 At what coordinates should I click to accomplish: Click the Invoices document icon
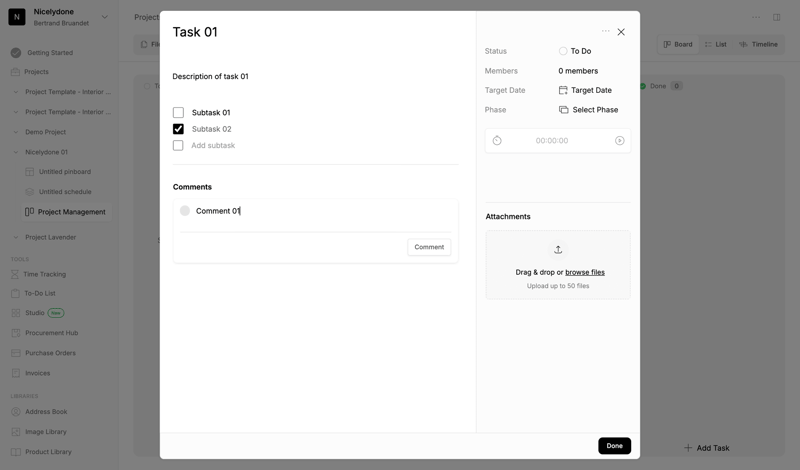coord(16,373)
